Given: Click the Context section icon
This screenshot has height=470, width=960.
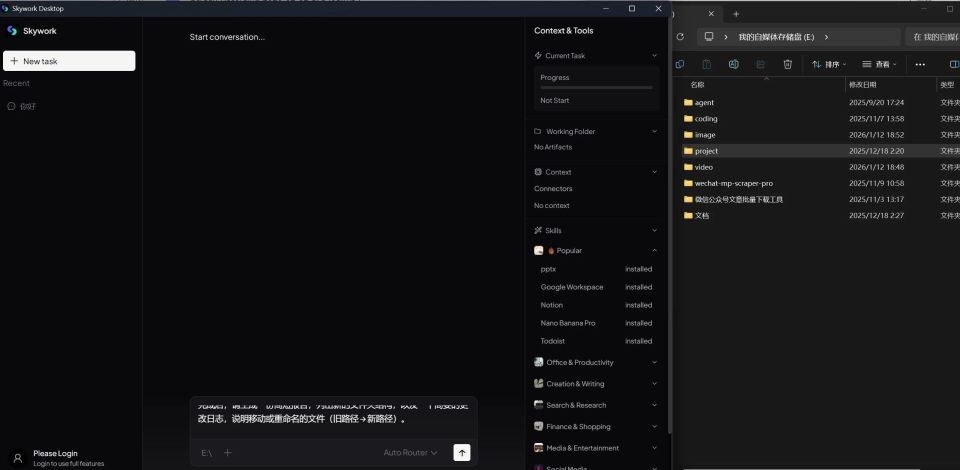Looking at the screenshot, I should (538, 172).
